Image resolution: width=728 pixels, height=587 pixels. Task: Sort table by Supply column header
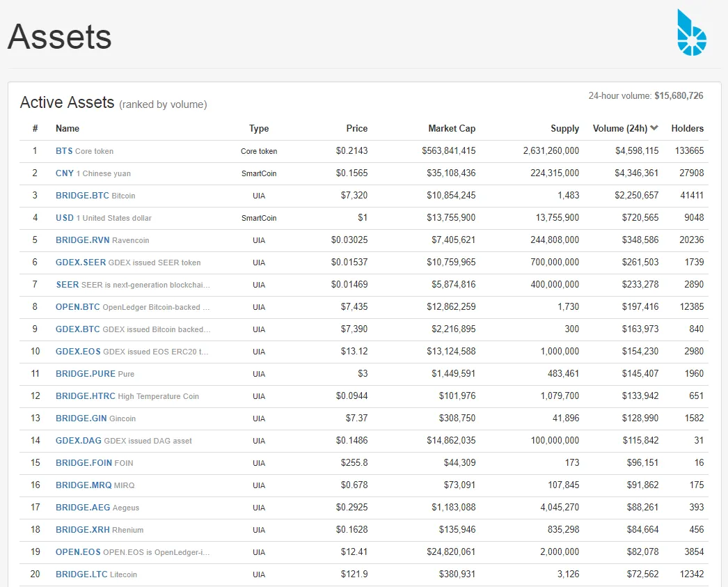pos(564,129)
